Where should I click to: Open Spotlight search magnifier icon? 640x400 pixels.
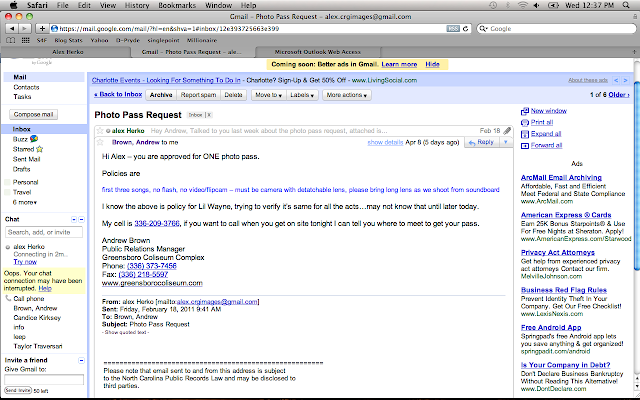coord(626,5)
